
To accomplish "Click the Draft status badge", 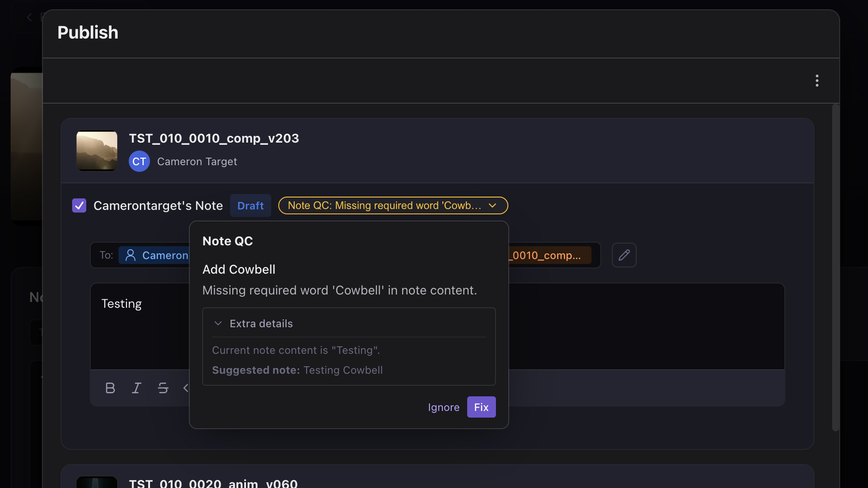I will point(250,205).
